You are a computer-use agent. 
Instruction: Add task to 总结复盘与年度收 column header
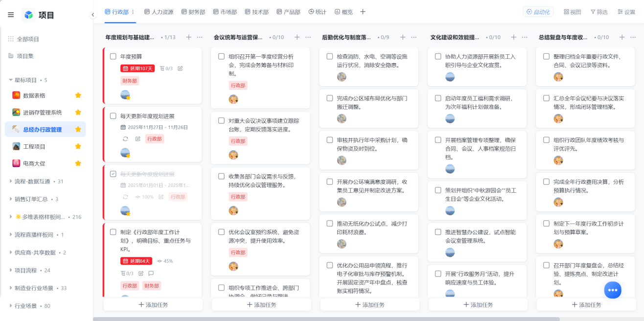(622, 37)
